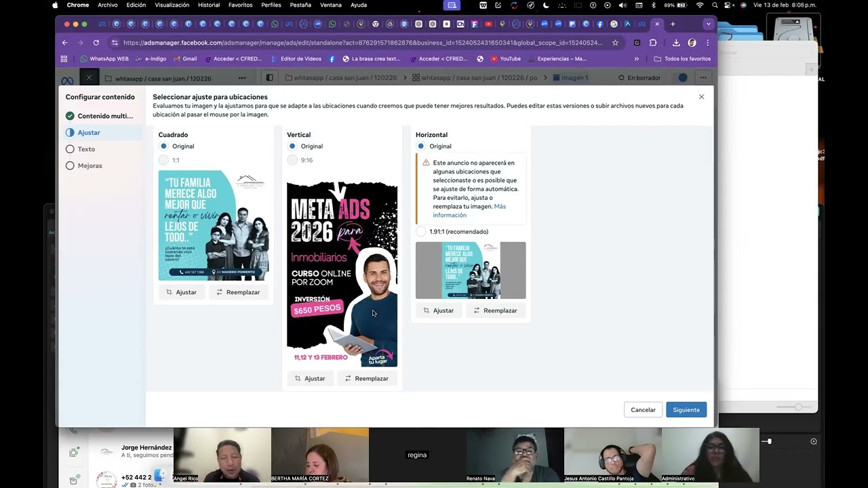Open the Edición menu
The height and width of the screenshot is (488, 868).
[x=136, y=5]
